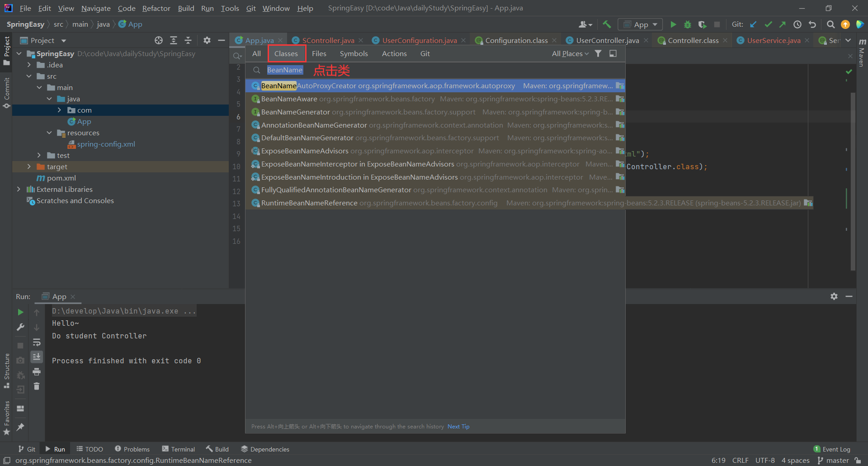Screen dimensions: 868x466
Task: Click the master branch widget
Action: point(833,460)
